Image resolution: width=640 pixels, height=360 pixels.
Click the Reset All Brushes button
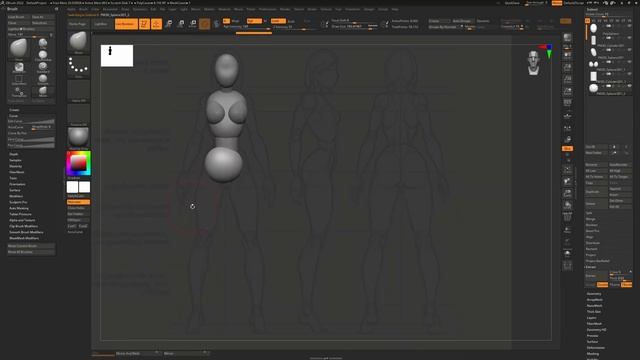coord(31,252)
